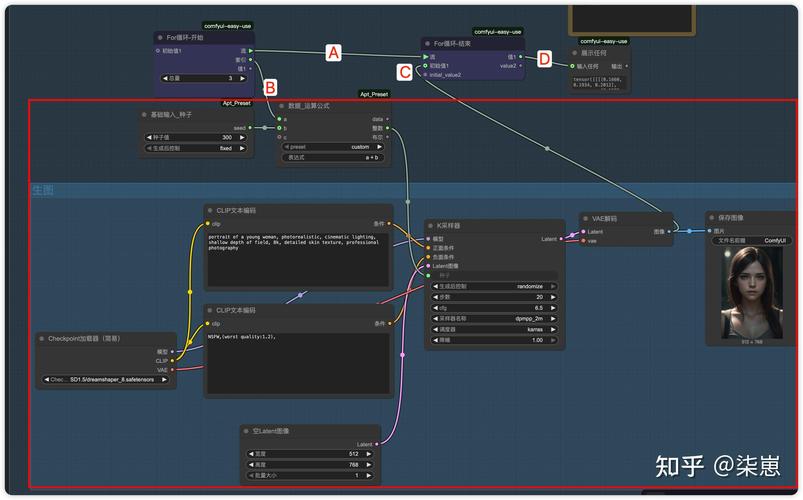Increase 宽度 512 with right arrow
This screenshot has width=803, height=500.
369,454
